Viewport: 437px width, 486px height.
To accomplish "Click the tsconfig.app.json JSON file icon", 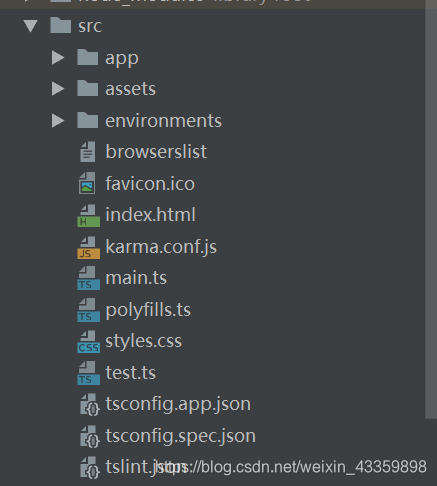I will (89, 405).
